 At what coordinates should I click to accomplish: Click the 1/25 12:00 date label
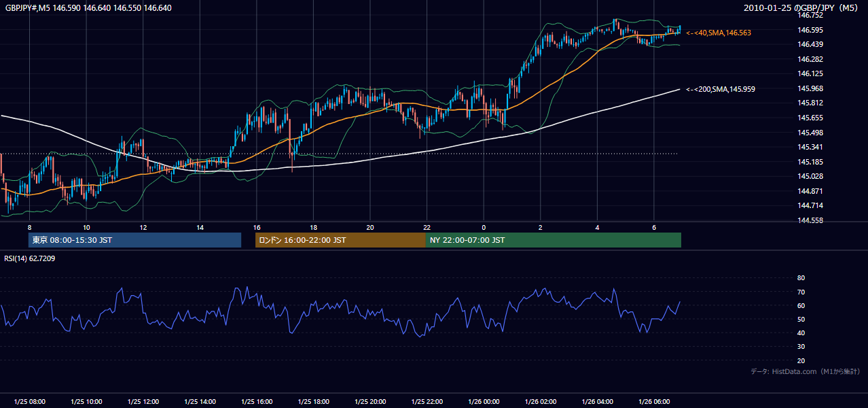point(143,402)
